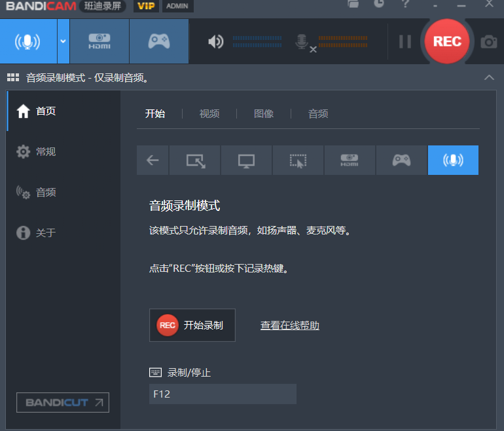Go back with the left arrow icon
The image size is (504, 431).
pyautogui.click(x=153, y=160)
